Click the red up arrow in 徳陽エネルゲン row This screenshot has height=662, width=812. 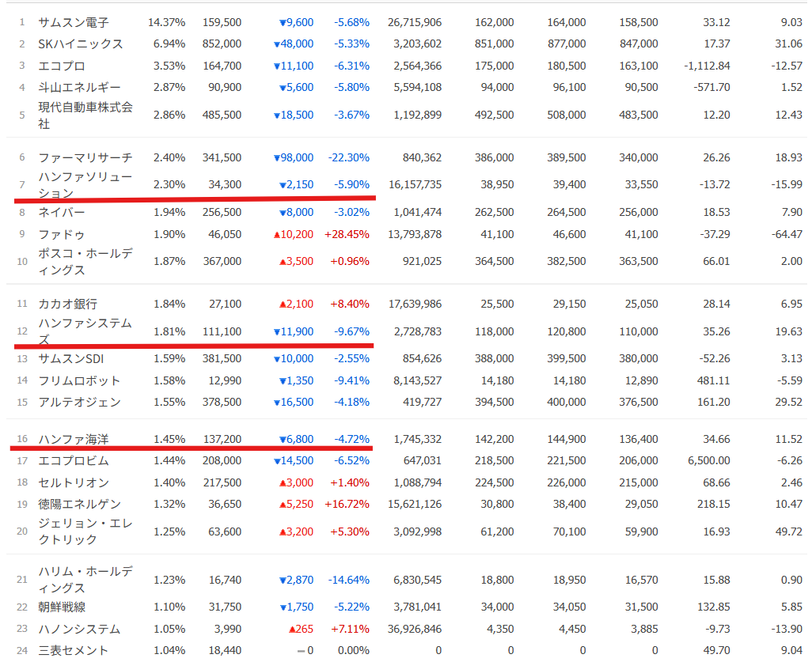coord(281,504)
